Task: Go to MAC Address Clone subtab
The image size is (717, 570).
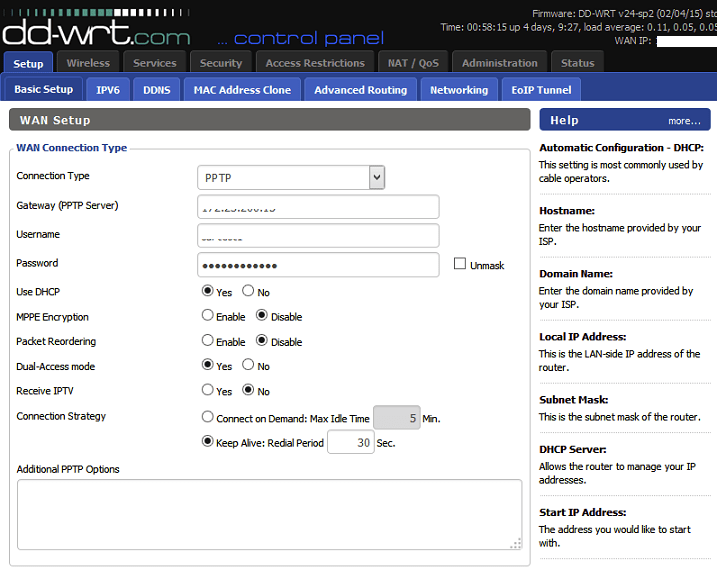Action: point(242,89)
